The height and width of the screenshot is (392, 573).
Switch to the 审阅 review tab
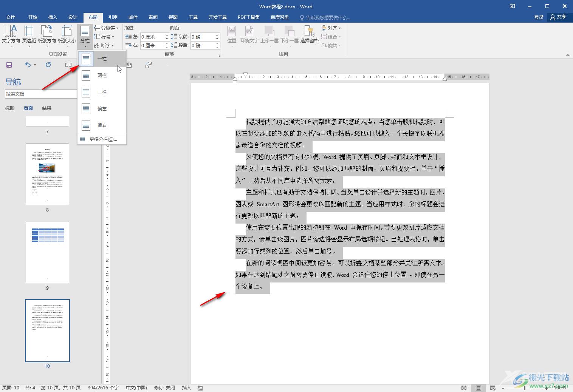click(153, 17)
